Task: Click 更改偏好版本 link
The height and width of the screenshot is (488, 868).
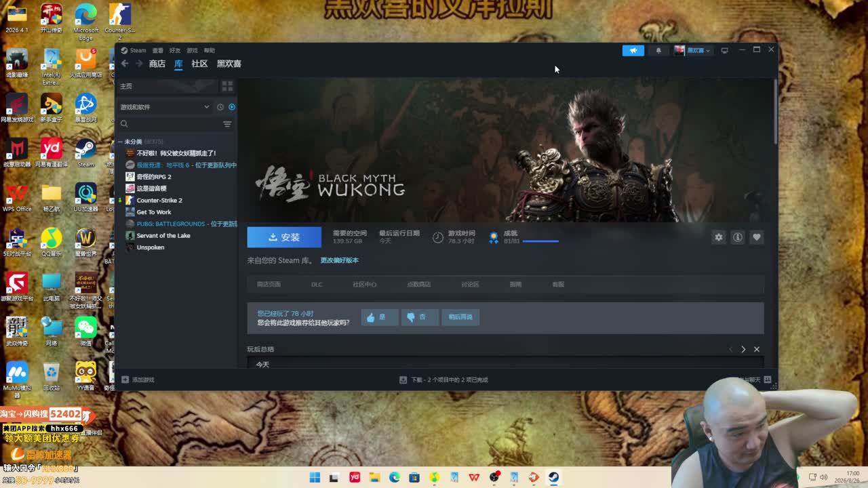Action: click(340, 260)
